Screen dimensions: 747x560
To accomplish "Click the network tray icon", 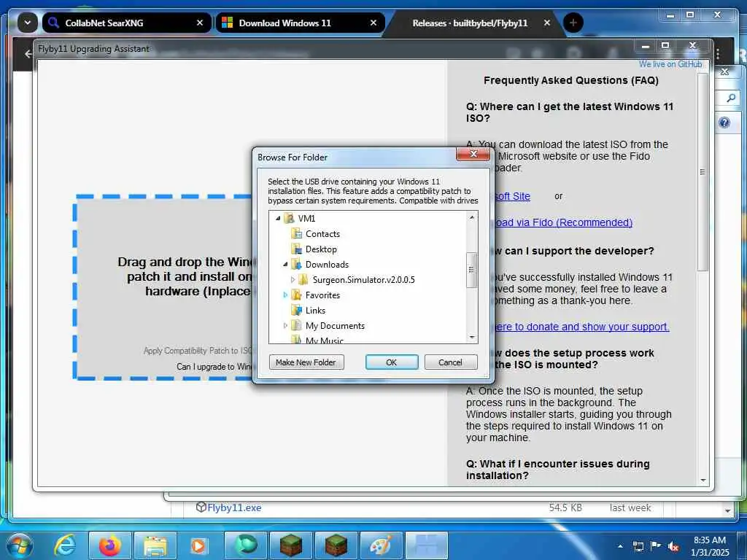I will [638, 546].
